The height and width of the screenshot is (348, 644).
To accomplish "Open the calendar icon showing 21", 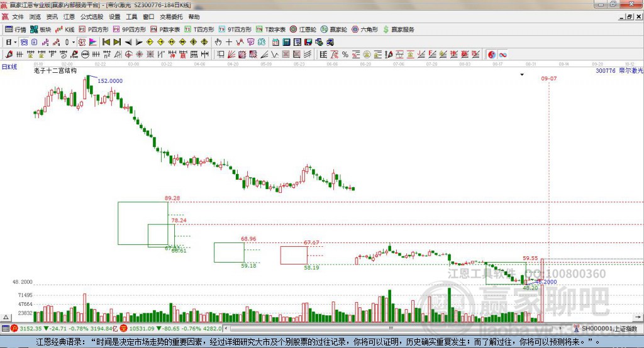I will pos(275,42).
